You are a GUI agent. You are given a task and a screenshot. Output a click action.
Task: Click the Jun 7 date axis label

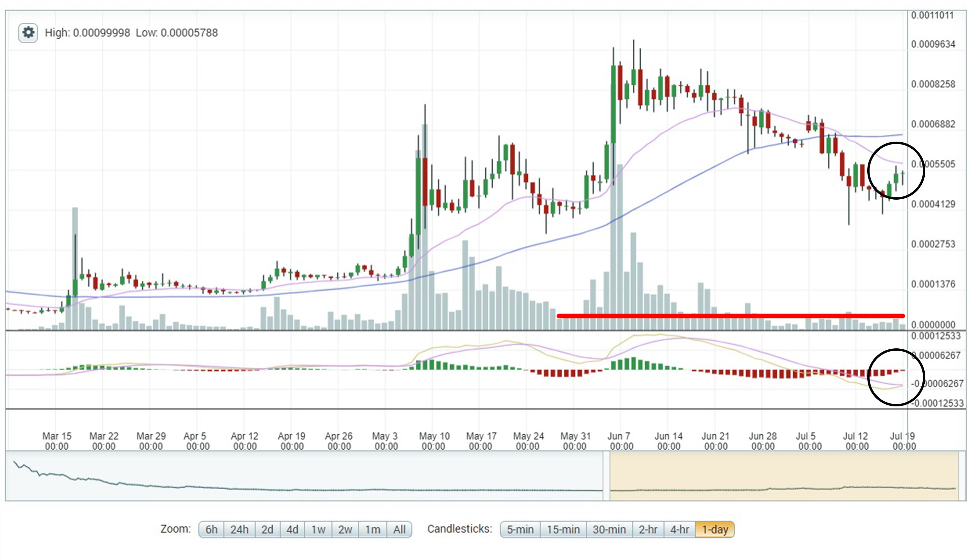[621, 441]
